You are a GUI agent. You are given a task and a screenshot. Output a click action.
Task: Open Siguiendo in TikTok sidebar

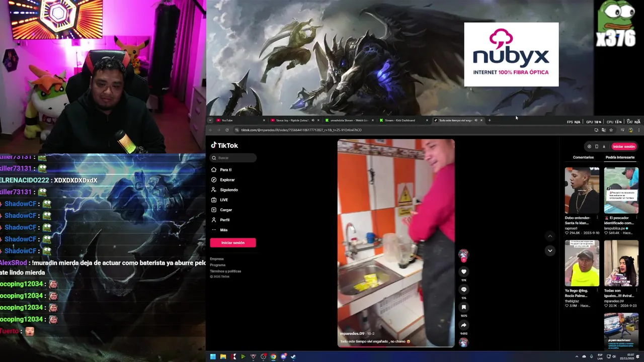click(225, 190)
